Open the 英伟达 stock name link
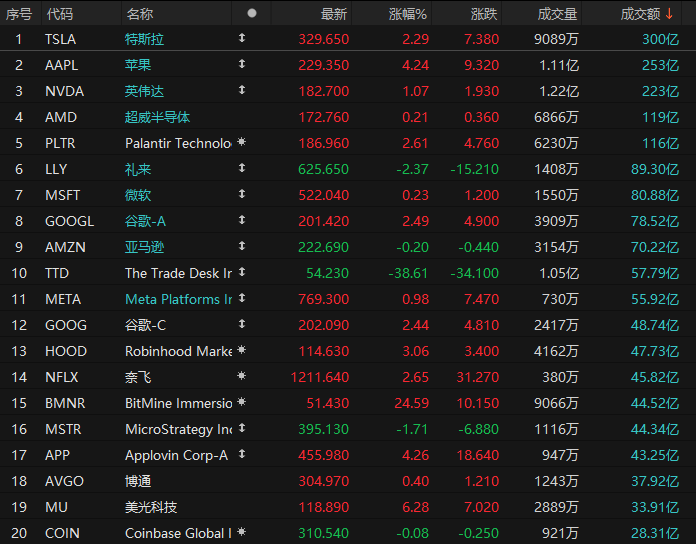The height and width of the screenshot is (544, 696). pos(144,91)
